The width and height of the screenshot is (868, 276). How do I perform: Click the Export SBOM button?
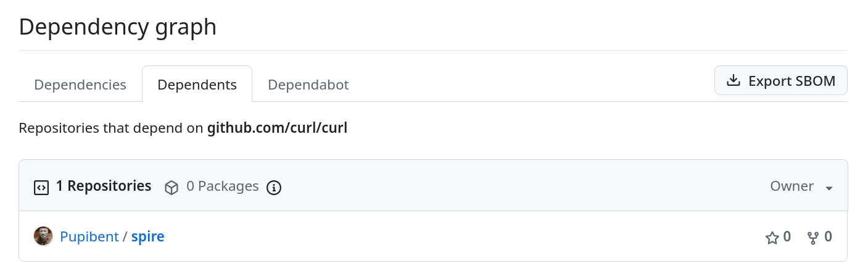pyautogui.click(x=780, y=81)
